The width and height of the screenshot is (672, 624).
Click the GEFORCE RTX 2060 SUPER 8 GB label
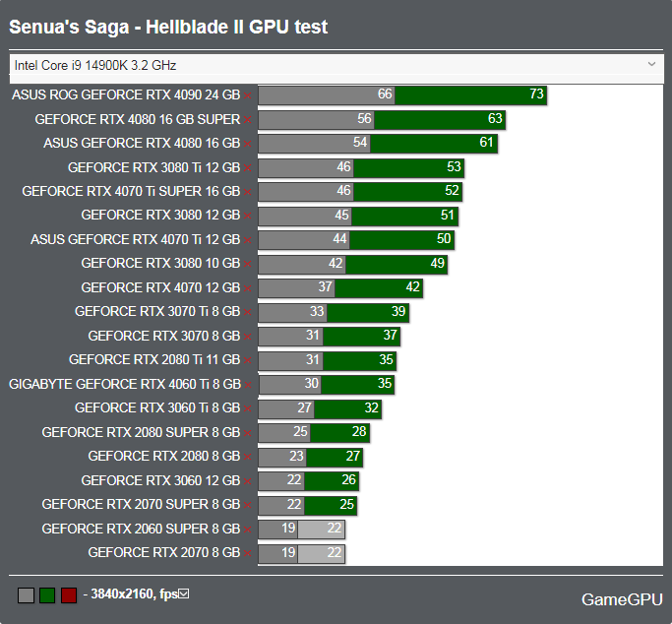coord(141,529)
